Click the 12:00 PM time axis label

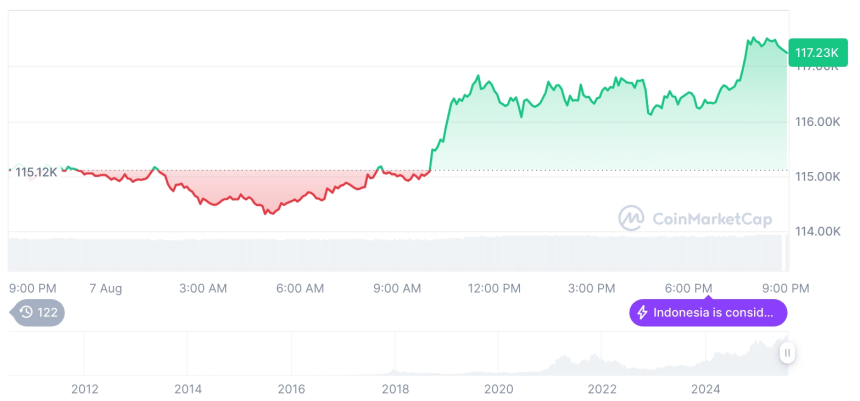(x=494, y=288)
